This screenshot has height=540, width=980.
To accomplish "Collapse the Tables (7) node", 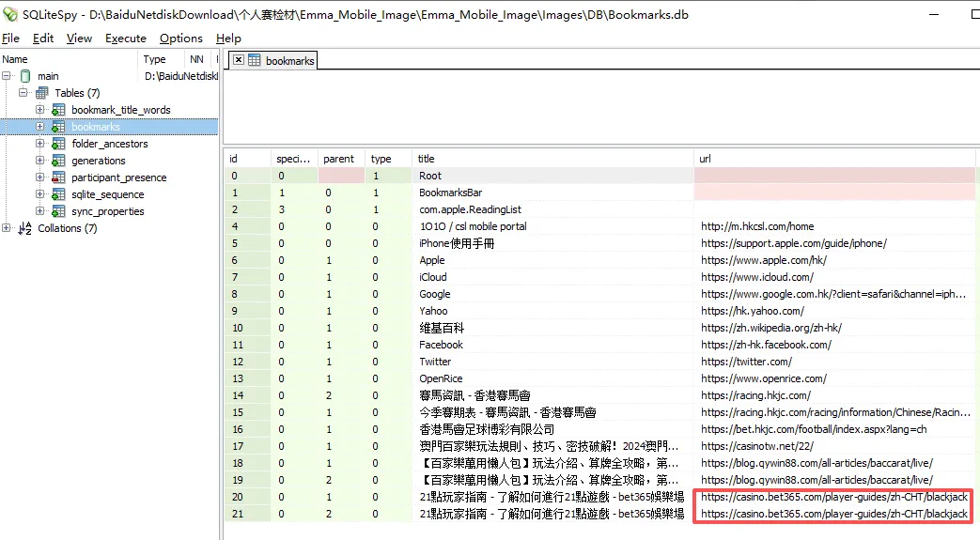I will coord(23,92).
